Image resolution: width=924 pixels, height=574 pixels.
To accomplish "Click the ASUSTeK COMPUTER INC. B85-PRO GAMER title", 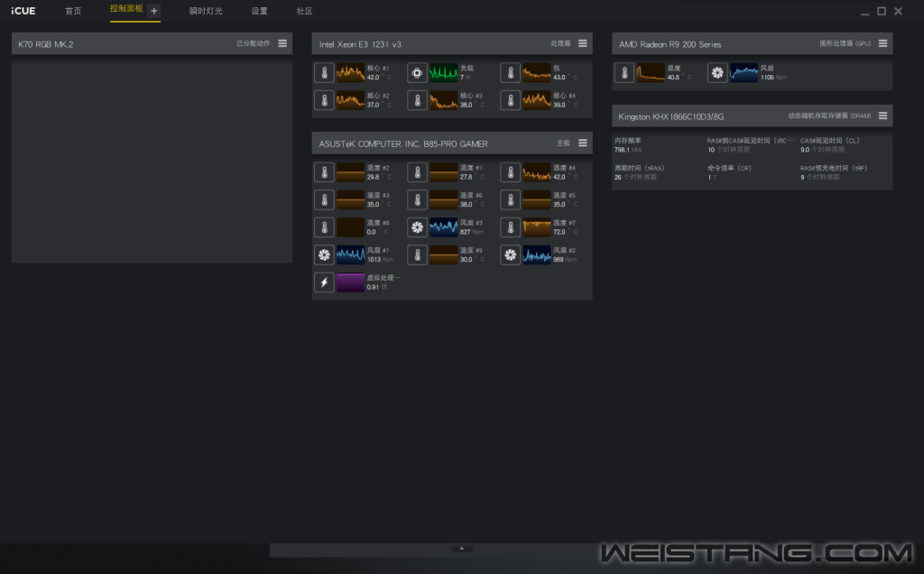I will coord(403,143).
